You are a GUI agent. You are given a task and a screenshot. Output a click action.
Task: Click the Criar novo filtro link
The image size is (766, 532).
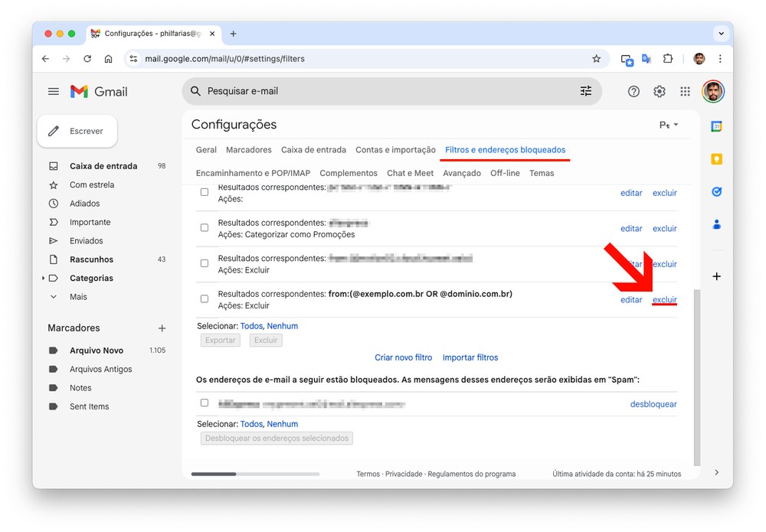pyautogui.click(x=403, y=357)
